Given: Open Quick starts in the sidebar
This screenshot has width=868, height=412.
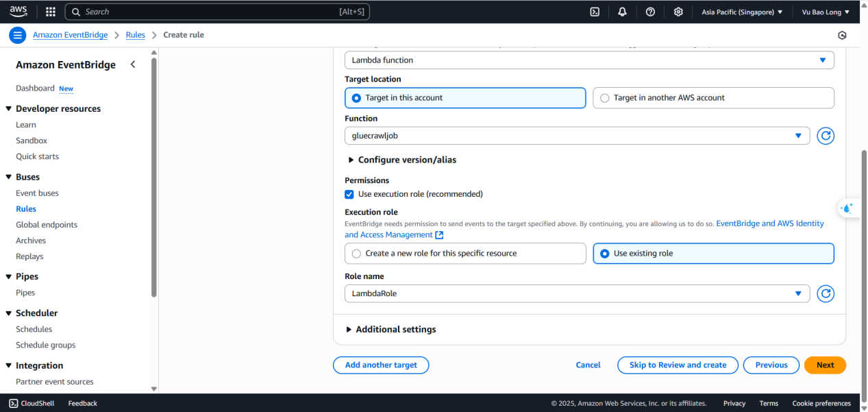Looking at the screenshot, I should [x=38, y=156].
